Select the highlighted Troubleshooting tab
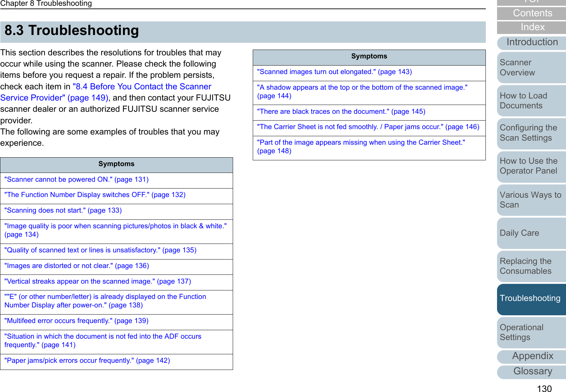 pyautogui.click(x=531, y=299)
